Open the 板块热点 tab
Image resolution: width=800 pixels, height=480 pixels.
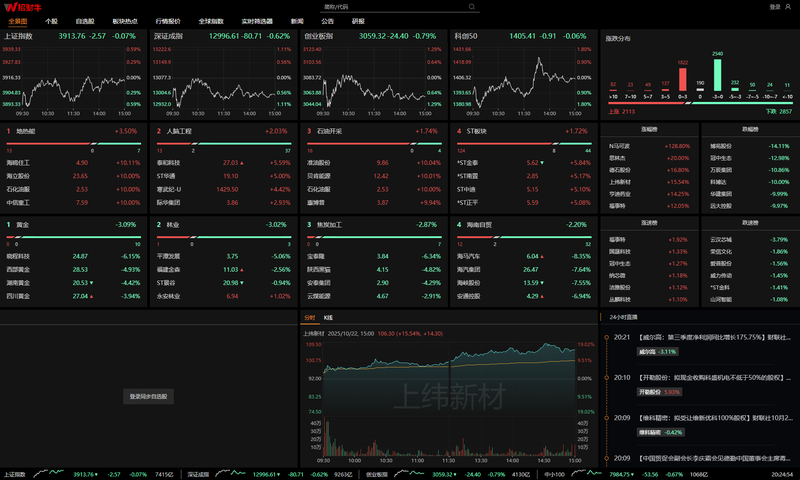coord(125,21)
